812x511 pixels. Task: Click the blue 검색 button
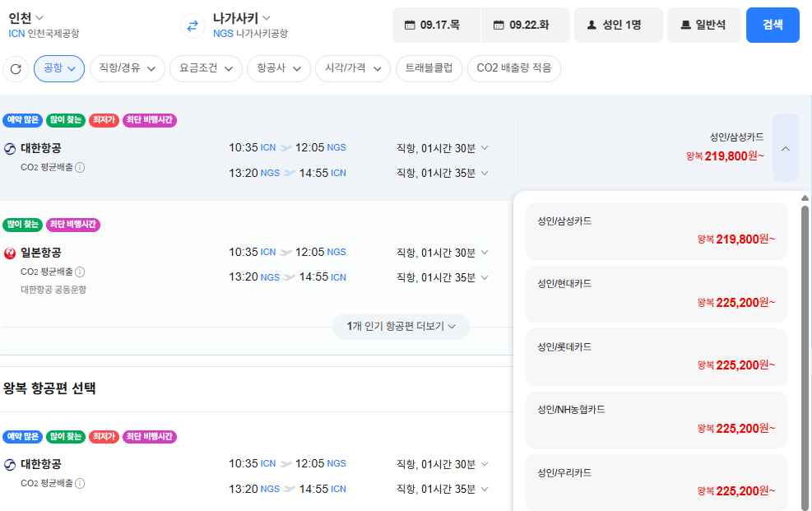click(773, 25)
